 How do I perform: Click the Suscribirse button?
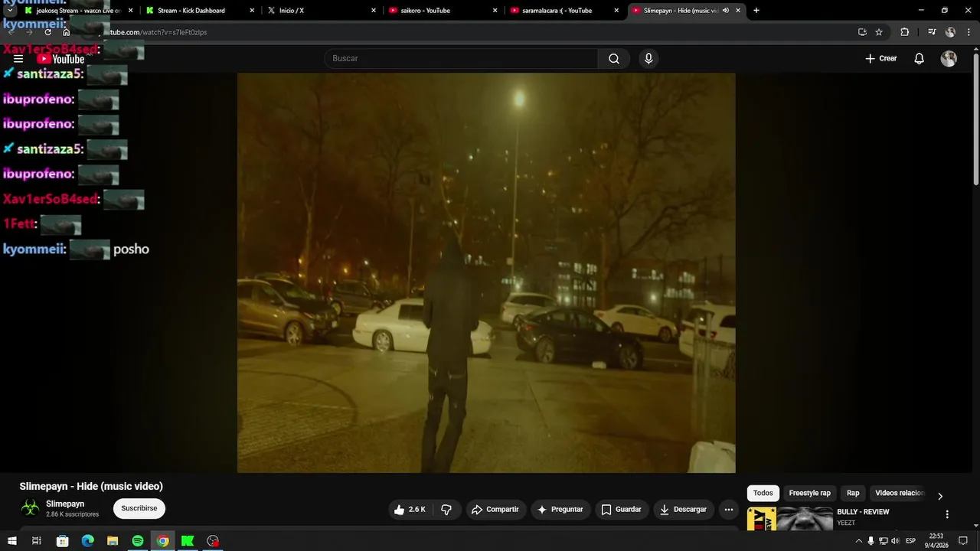click(139, 509)
